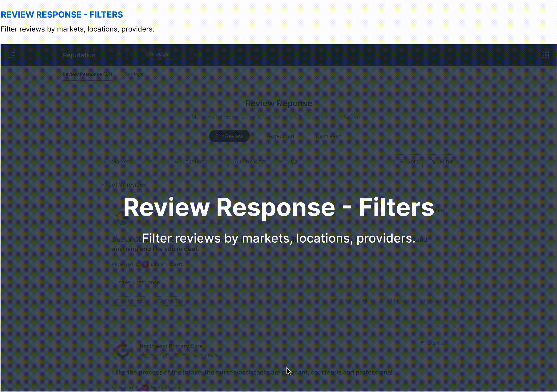Click the Add Tag button
Screen dimensions: 557x392
(170, 301)
